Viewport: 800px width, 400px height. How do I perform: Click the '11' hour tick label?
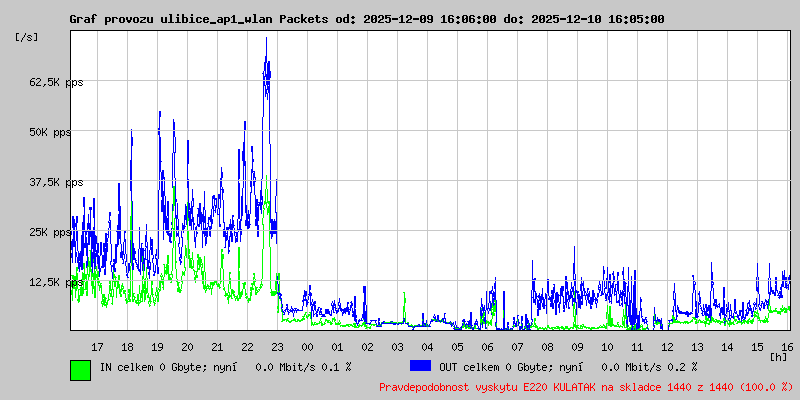[637, 347]
